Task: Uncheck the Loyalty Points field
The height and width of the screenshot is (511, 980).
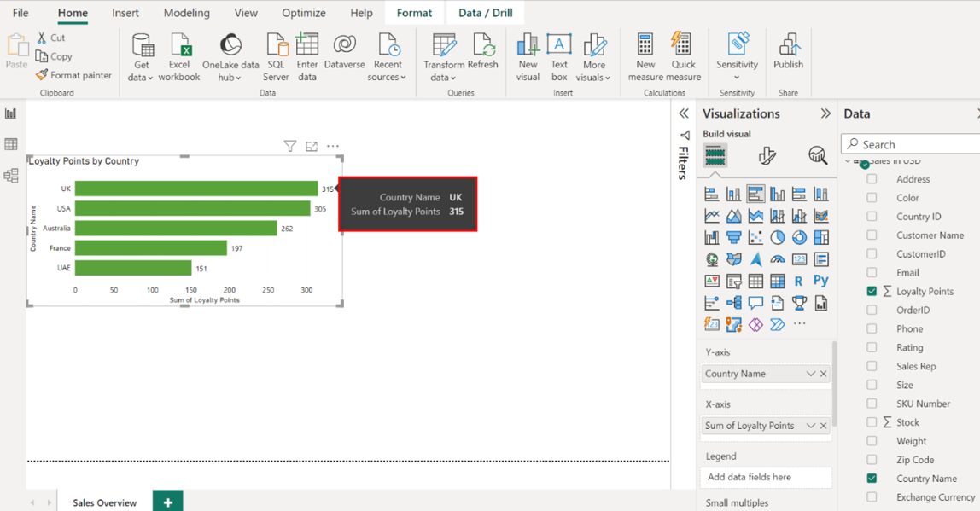Action: click(872, 292)
